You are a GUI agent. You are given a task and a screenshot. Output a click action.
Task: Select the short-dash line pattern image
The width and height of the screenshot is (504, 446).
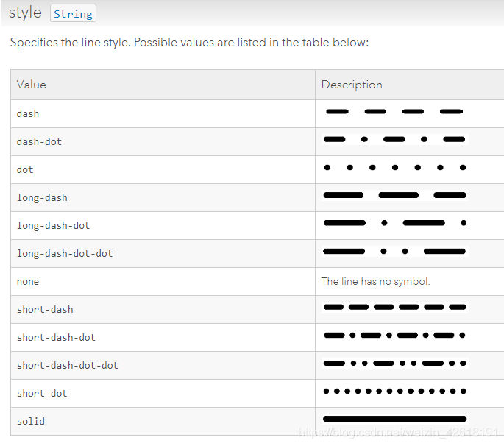click(x=394, y=307)
